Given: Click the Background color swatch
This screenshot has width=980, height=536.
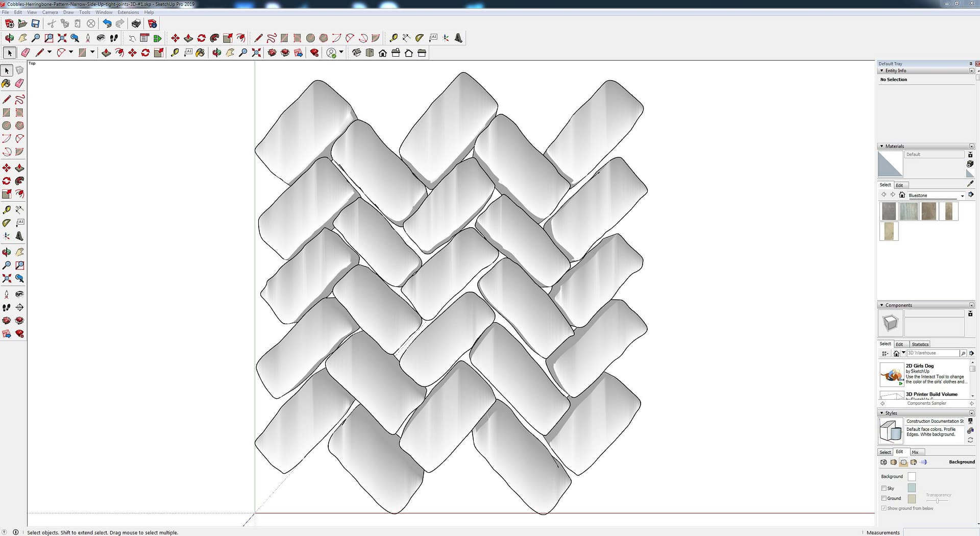Looking at the screenshot, I should 912,476.
